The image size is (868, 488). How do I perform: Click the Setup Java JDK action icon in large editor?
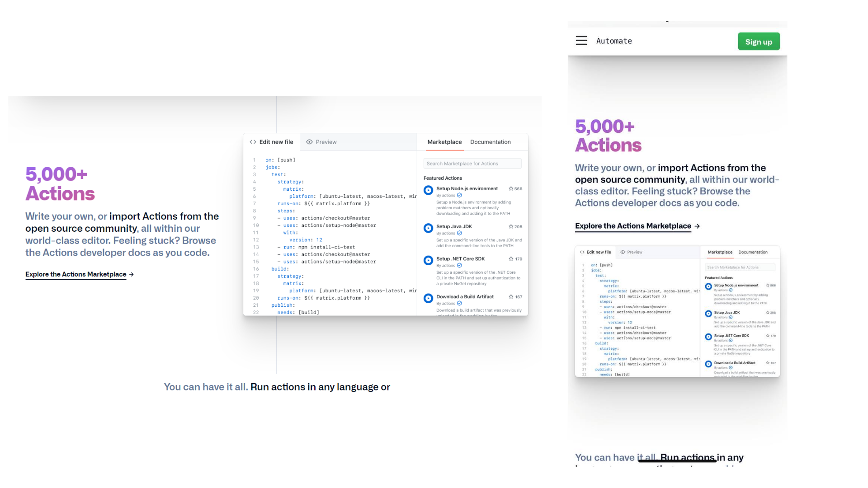pyautogui.click(x=428, y=228)
